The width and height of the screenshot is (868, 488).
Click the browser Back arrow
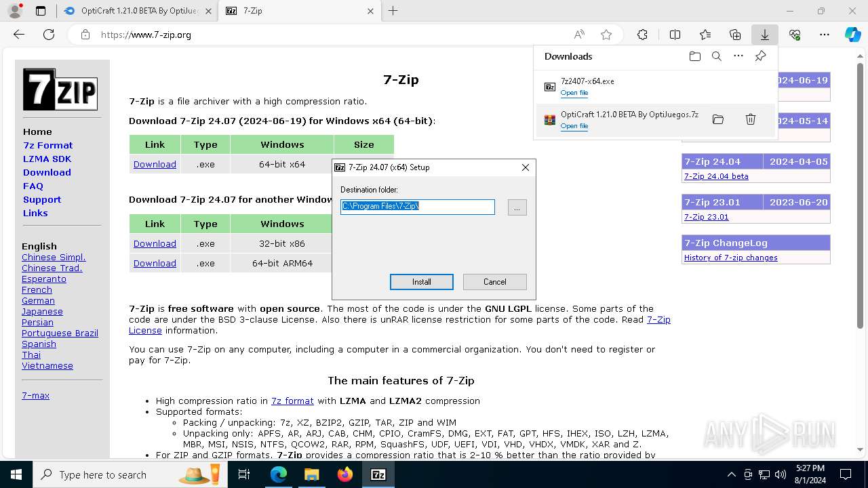pyautogui.click(x=19, y=35)
